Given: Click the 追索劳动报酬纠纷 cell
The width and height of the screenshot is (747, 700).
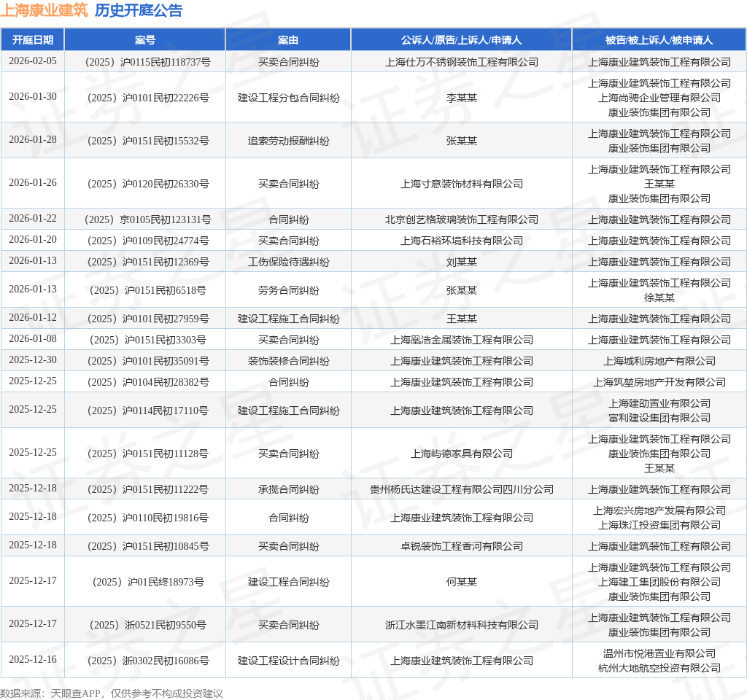Looking at the screenshot, I should [x=288, y=141].
